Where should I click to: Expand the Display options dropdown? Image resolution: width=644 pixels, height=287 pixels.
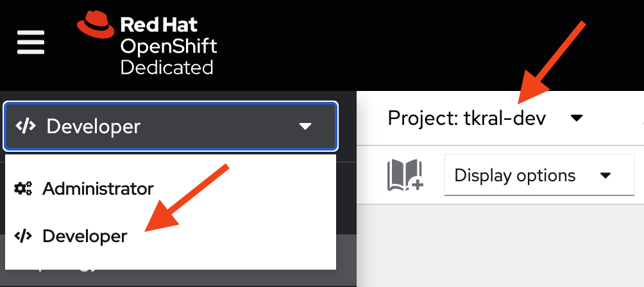[539, 175]
